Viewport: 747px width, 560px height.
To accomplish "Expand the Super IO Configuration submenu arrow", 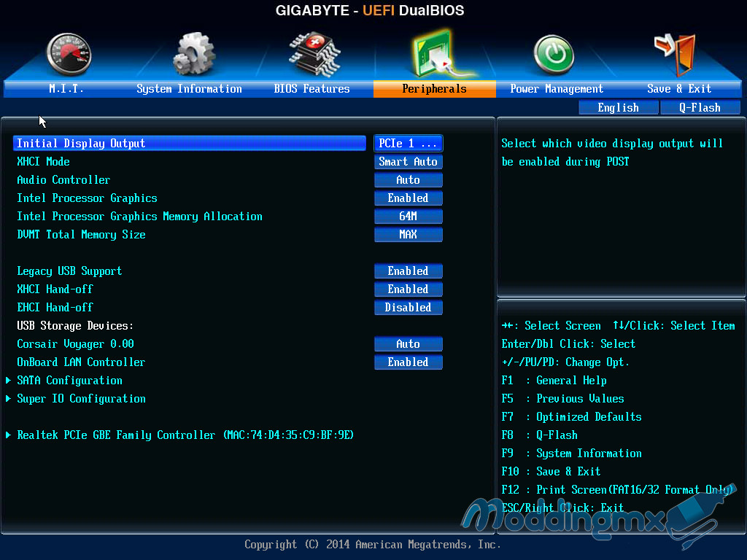I will [x=8, y=399].
